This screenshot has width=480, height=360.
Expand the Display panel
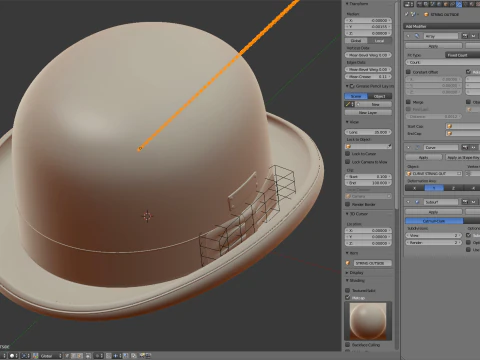coord(347,273)
